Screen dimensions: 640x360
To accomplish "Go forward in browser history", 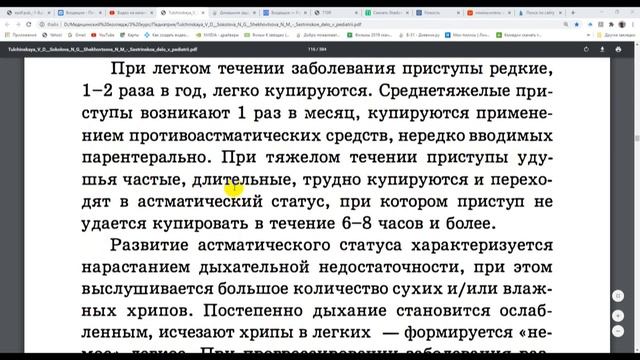I will (x=18, y=24).
